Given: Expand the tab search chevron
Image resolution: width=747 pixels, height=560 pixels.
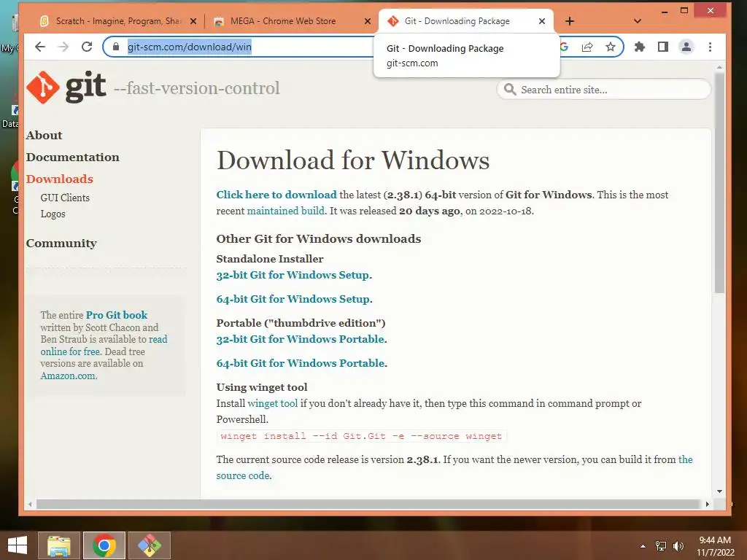Looking at the screenshot, I should [x=638, y=21].
